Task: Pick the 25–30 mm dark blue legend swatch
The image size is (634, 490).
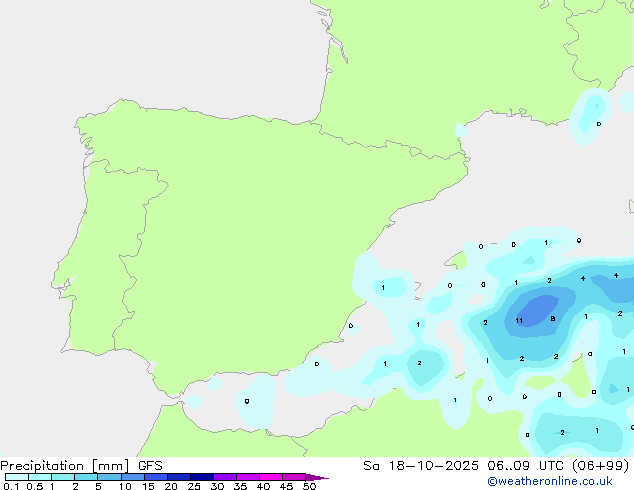Action: coord(202,477)
